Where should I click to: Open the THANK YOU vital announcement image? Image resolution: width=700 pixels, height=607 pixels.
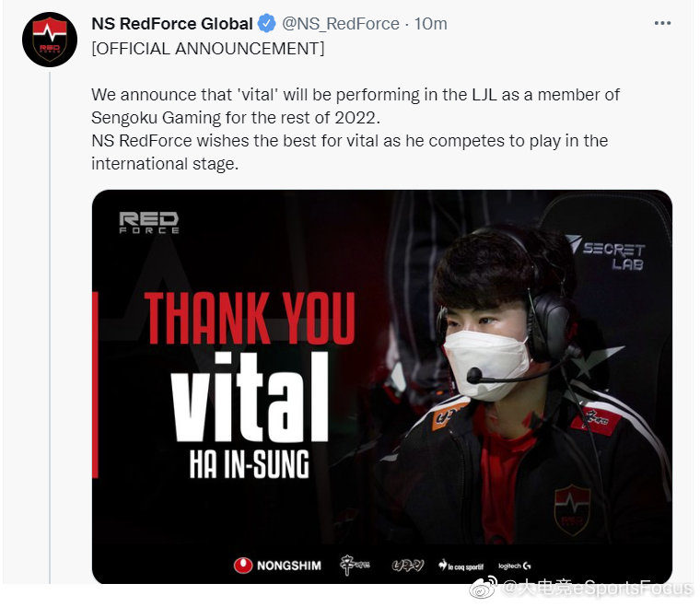(x=381, y=387)
